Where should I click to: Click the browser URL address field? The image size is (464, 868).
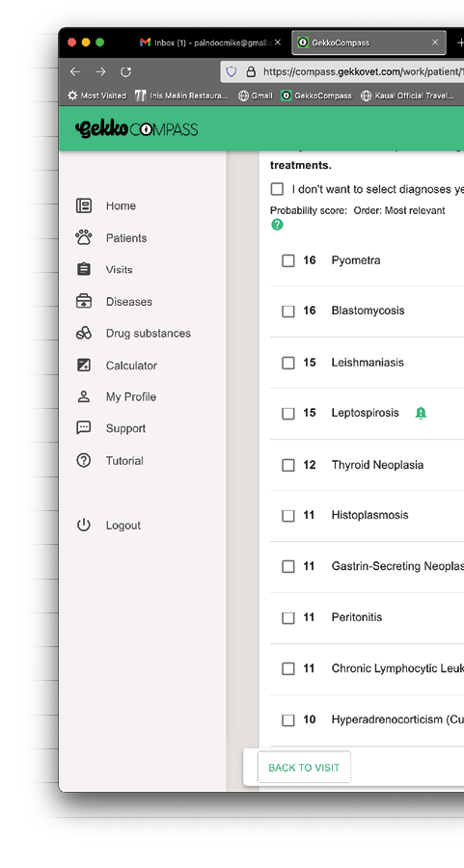click(x=343, y=72)
